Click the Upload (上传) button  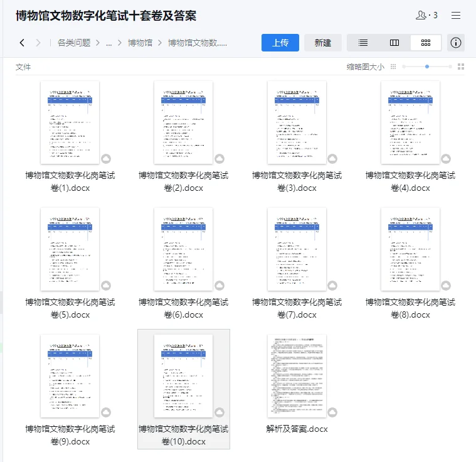click(x=280, y=43)
